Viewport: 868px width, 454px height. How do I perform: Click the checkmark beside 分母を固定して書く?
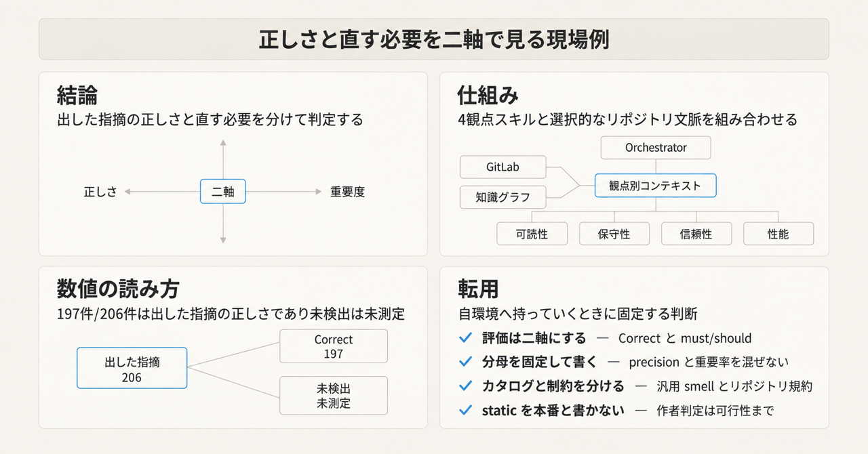(465, 362)
